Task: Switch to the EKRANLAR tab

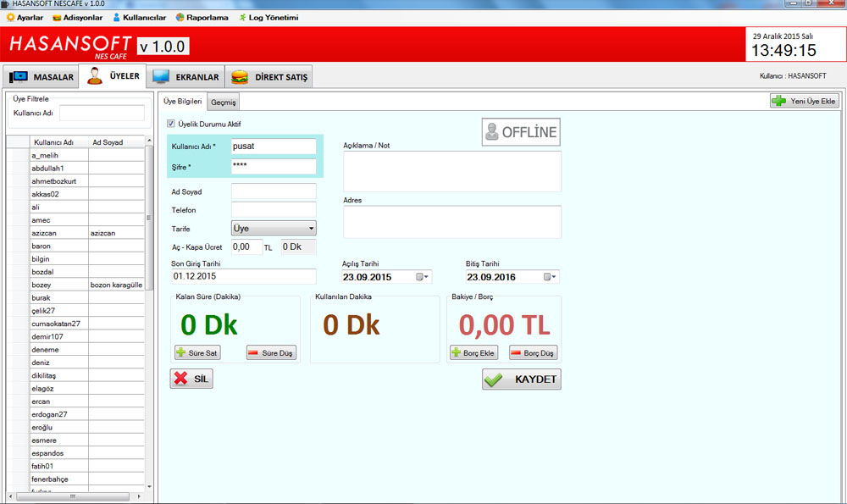Action: pos(185,77)
